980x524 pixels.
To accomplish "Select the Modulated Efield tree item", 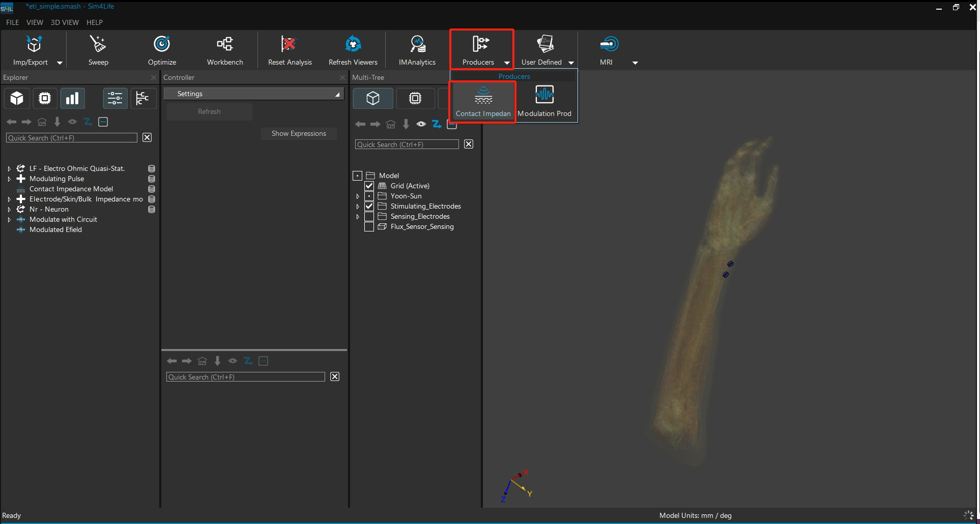I will tap(55, 229).
